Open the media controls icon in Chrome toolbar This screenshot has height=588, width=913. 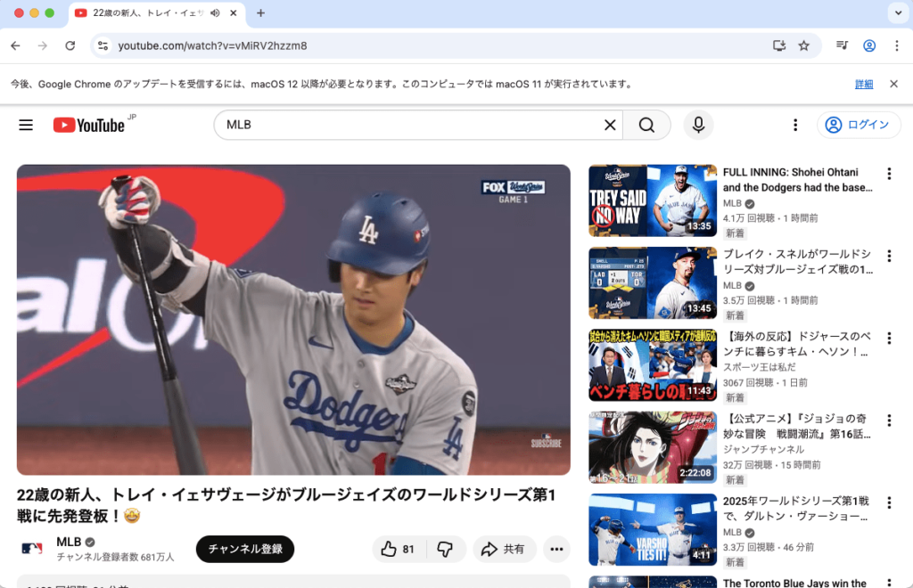(842, 45)
